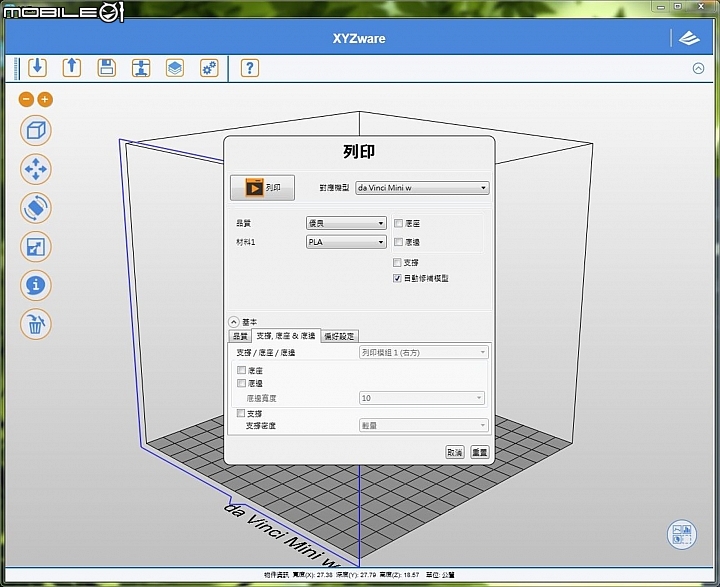Image resolution: width=720 pixels, height=587 pixels.
Task: Open the print toolbar icon
Action: tap(141, 68)
